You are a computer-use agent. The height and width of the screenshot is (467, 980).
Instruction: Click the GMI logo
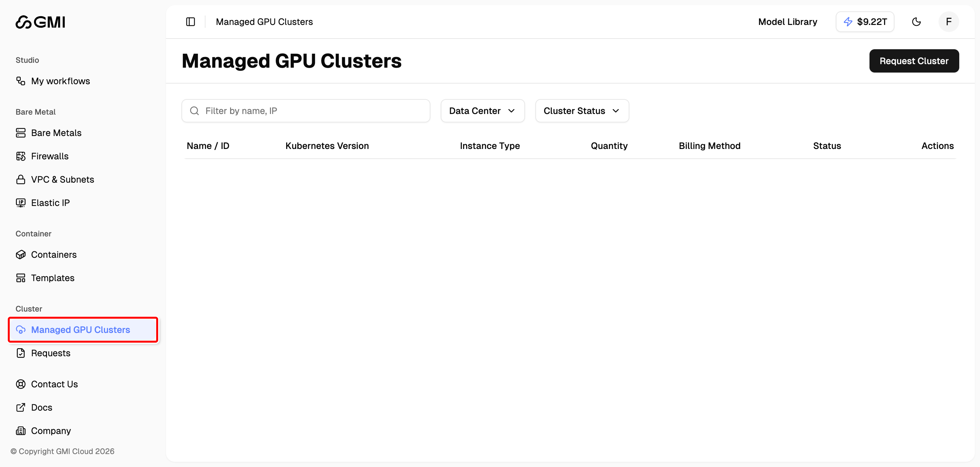[40, 22]
